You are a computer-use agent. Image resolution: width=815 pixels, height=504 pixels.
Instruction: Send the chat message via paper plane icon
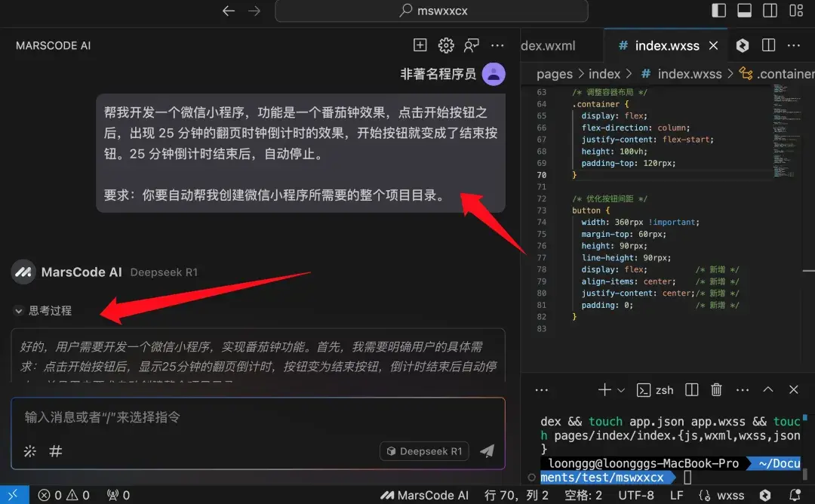click(487, 450)
